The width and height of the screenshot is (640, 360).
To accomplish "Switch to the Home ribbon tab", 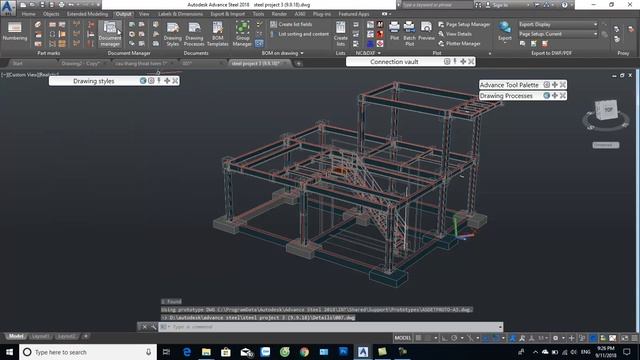I will pos(29,14).
